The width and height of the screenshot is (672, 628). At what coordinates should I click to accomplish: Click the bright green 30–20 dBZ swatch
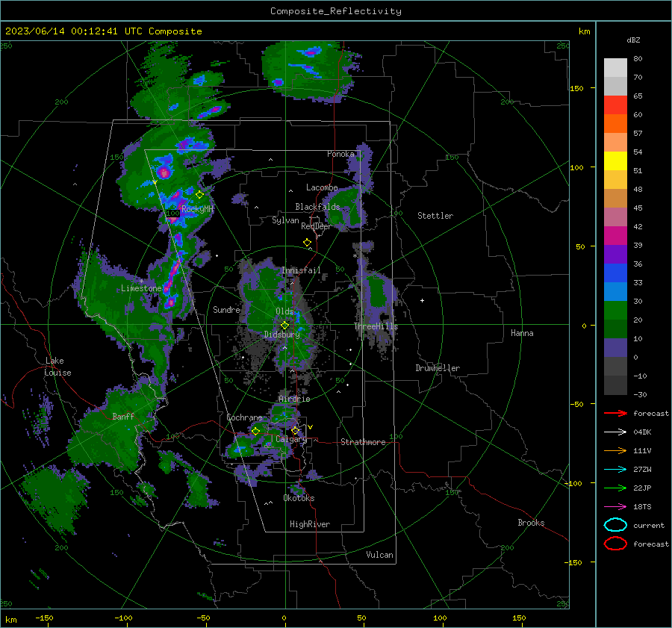click(615, 310)
